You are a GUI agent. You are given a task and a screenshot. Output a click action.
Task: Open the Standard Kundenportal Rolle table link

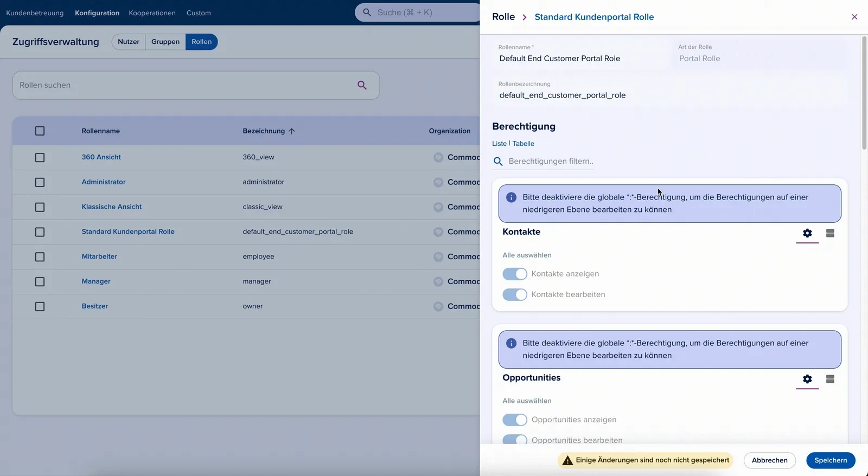(x=128, y=231)
